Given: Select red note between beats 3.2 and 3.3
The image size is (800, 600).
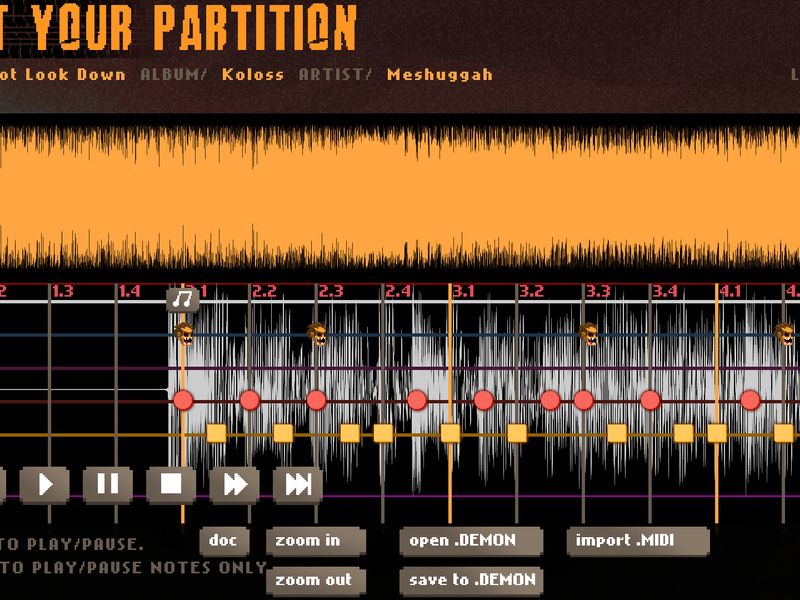Looking at the screenshot, I should pos(550,401).
